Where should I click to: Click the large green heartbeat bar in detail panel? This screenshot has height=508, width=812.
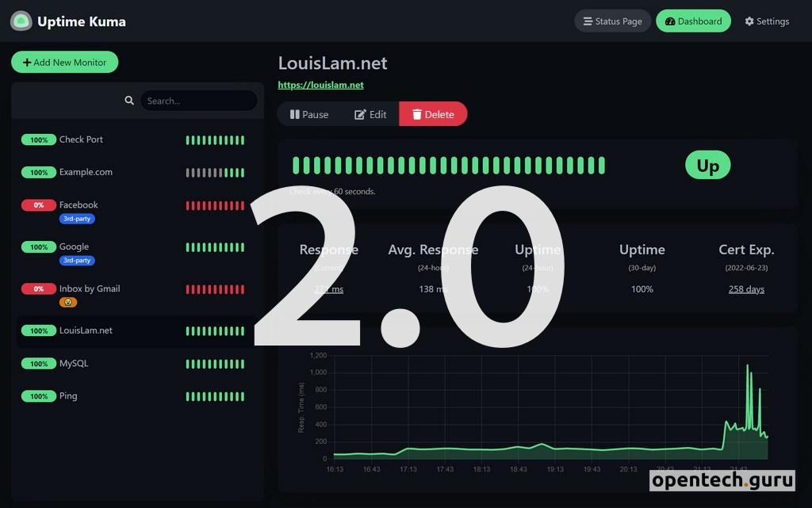tap(449, 166)
